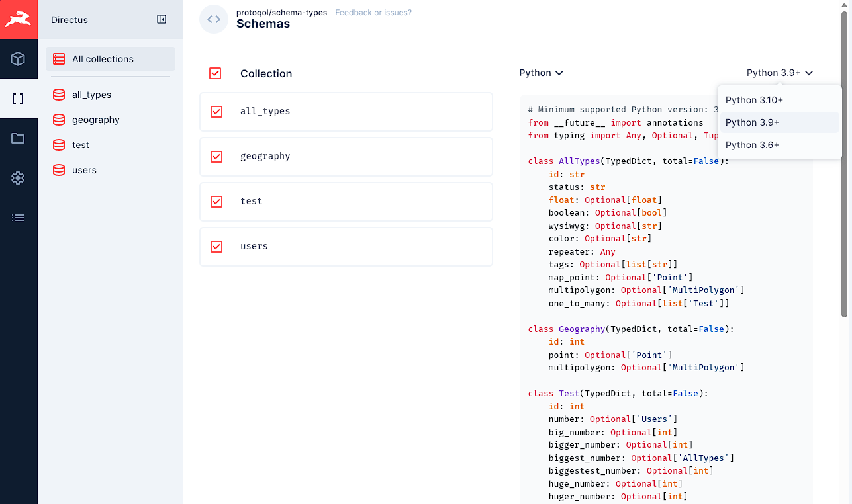The width and height of the screenshot is (852, 504).
Task: Select the schema-types bracket module icon
Action: pyautogui.click(x=19, y=98)
